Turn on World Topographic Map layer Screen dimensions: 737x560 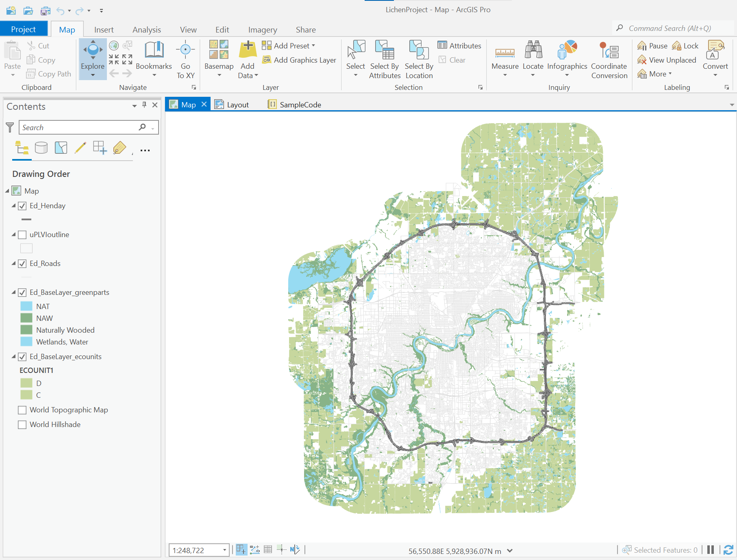pos(22,410)
